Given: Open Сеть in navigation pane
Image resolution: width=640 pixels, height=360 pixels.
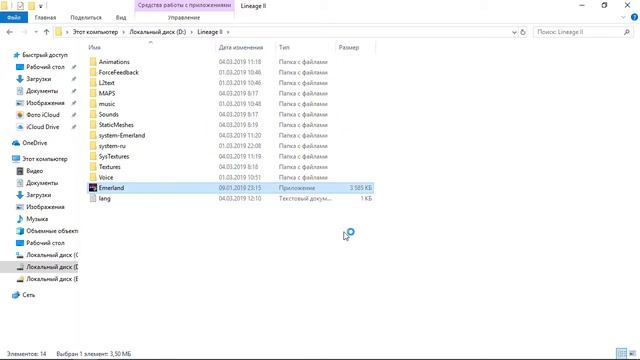Looking at the screenshot, I should pyautogui.click(x=29, y=295).
